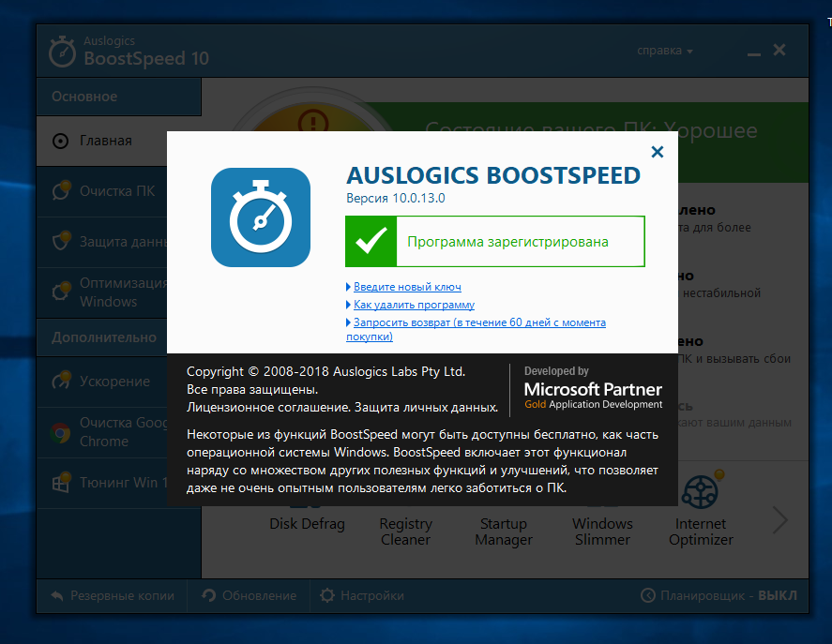Click the 'Дополнительно' section header
This screenshot has width=832, height=644.
pos(102,337)
